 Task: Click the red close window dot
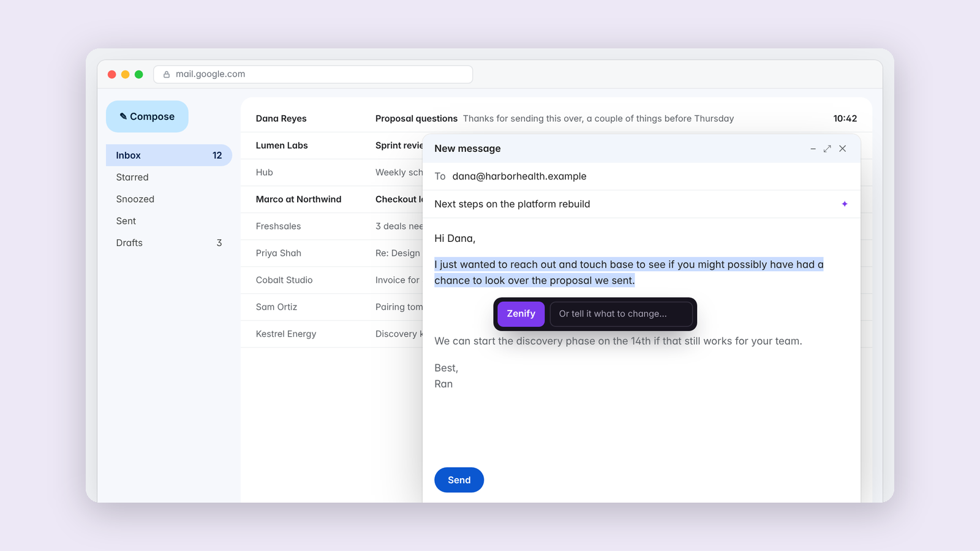112,74
